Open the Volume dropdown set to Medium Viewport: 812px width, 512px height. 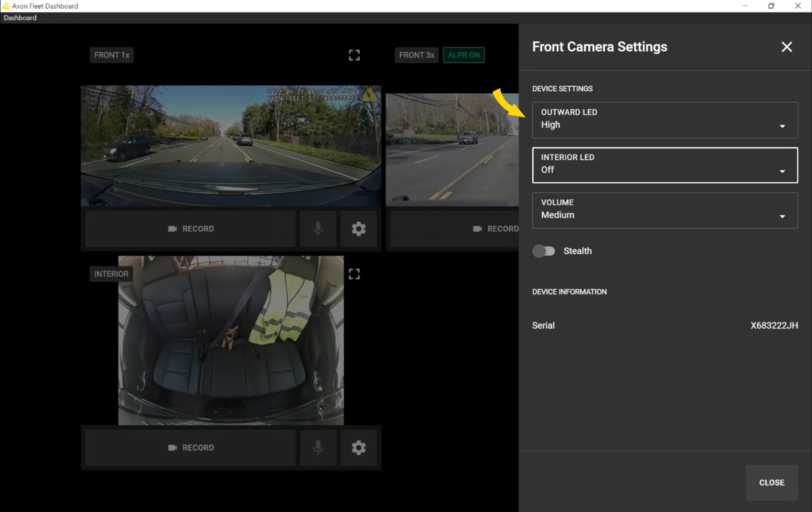[x=665, y=210]
